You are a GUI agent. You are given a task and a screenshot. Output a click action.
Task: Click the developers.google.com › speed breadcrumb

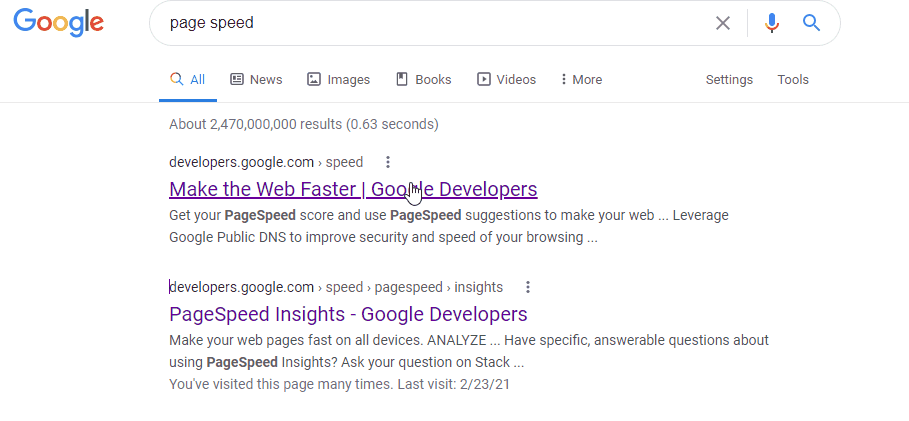pyautogui.click(x=266, y=162)
